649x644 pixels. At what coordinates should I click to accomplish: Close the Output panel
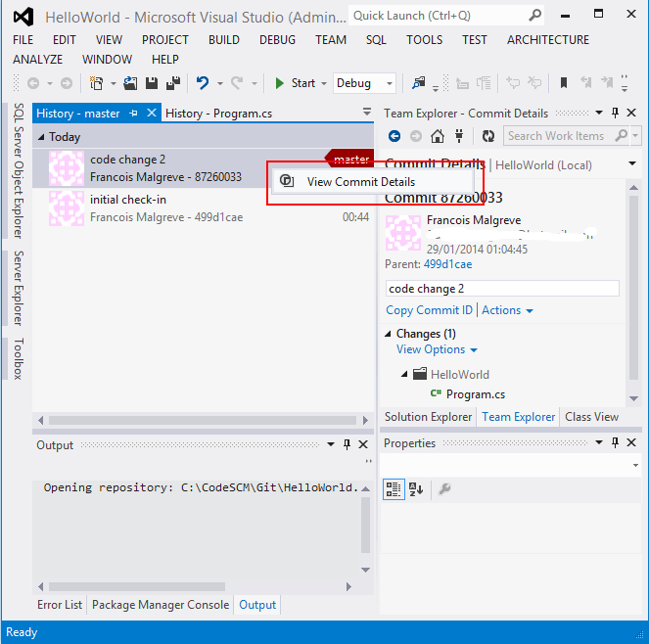pos(363,444)
